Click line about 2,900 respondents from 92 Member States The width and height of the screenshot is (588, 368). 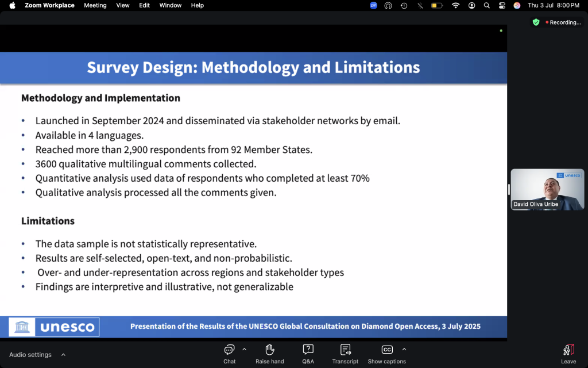coord(173,149)
